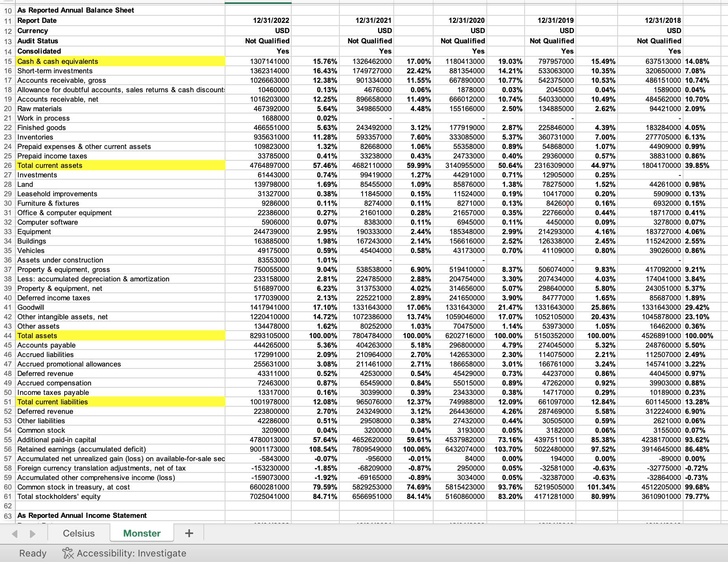728x562 pixels.
Task: Select the 12/31/2020 report date cell
Action: [460, 20]
